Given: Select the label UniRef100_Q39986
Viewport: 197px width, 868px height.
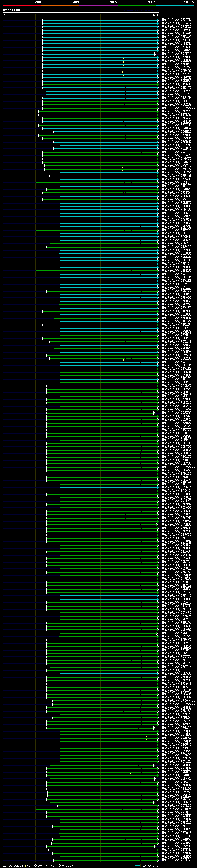Looking at the screenshot, I should (176, 139).
